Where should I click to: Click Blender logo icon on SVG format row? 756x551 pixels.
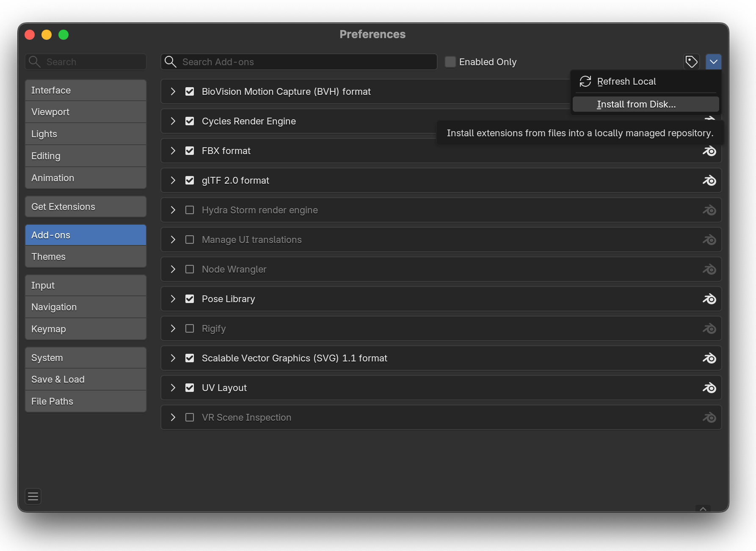tap(709, 358)
